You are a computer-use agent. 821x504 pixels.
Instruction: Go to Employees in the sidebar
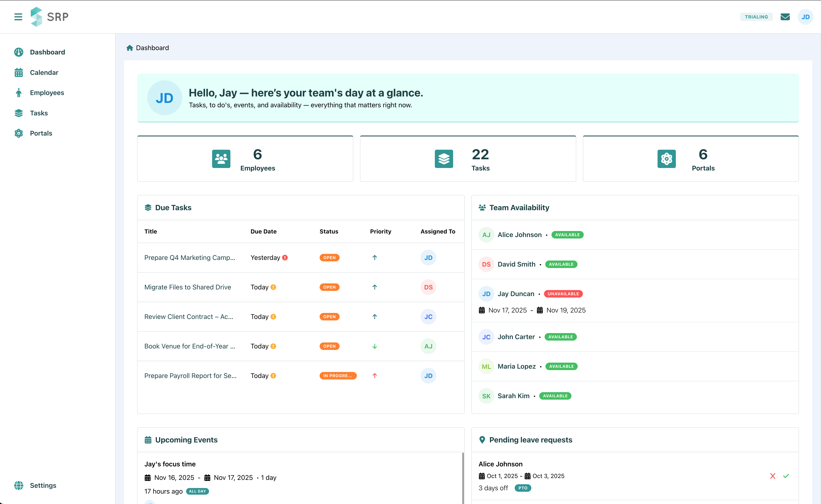[x=47, y=93]
